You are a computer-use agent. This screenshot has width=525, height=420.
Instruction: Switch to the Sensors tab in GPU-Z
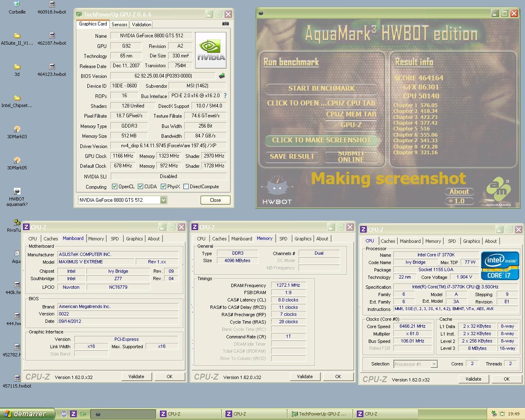[119, 25]
